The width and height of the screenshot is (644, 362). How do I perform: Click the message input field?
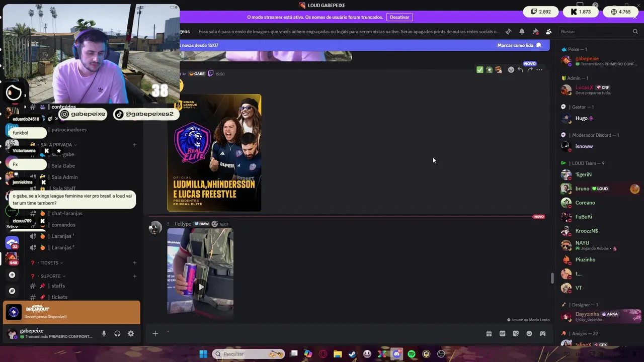[322, 333]
